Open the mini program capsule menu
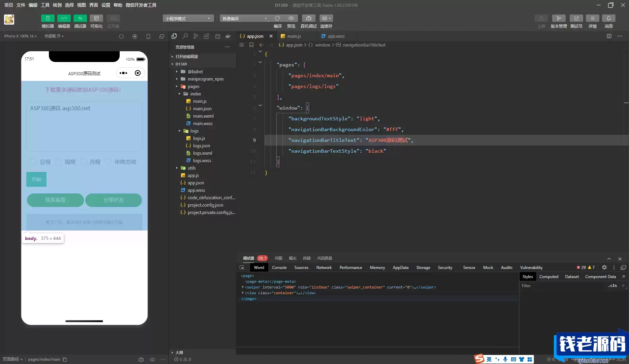The width and height of the screenshot is (629, 364). [123, 73]
